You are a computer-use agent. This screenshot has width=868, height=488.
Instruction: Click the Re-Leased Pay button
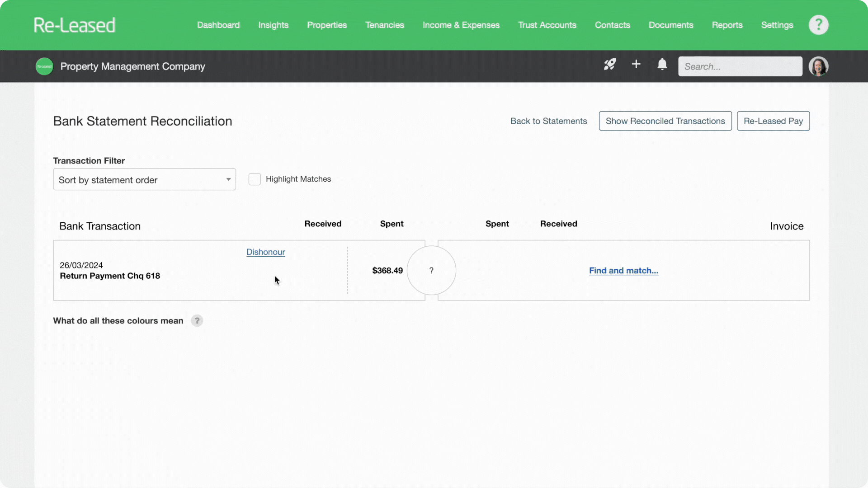tap(773, 121)
